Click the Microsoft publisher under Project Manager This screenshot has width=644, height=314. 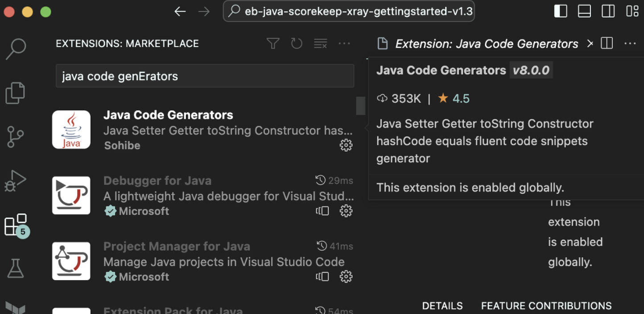pos(144,277)
